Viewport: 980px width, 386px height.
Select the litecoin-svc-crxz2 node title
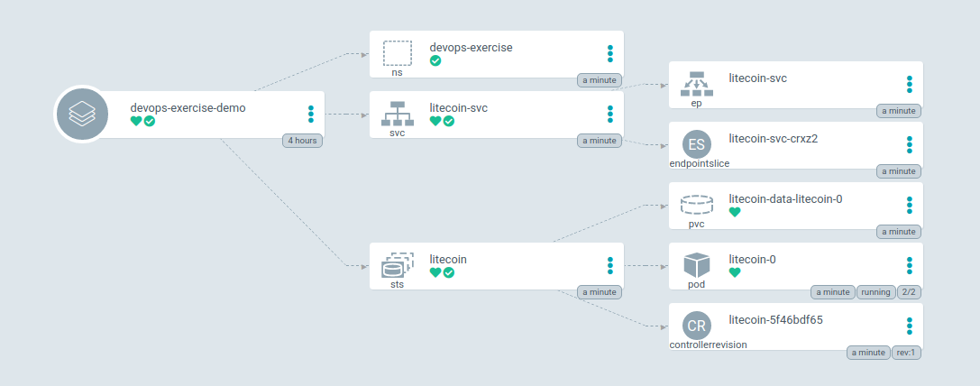[x=774, y=138]
